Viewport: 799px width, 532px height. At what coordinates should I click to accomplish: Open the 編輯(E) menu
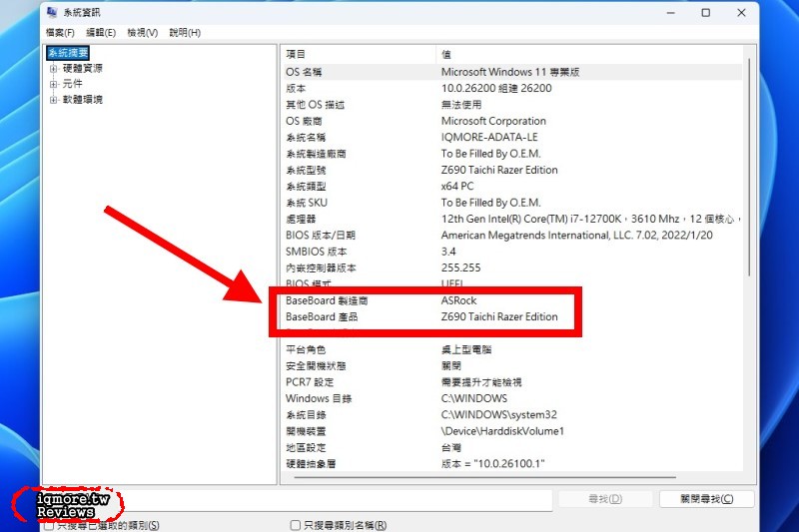101,33
